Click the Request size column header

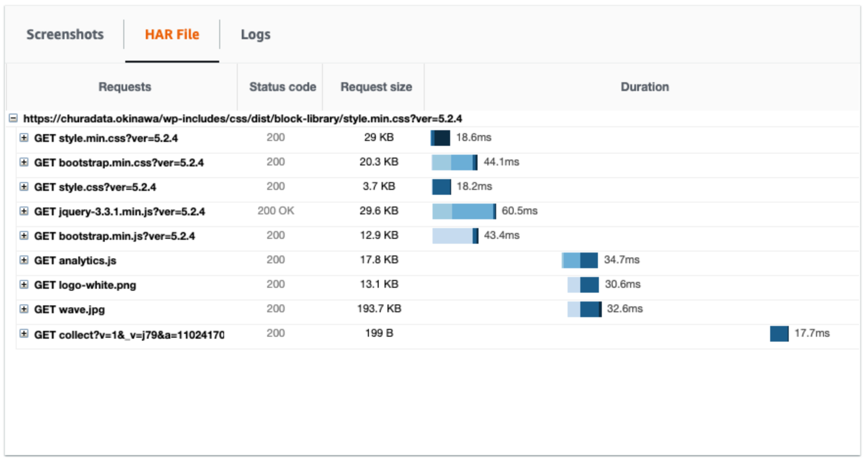(376, 87)
